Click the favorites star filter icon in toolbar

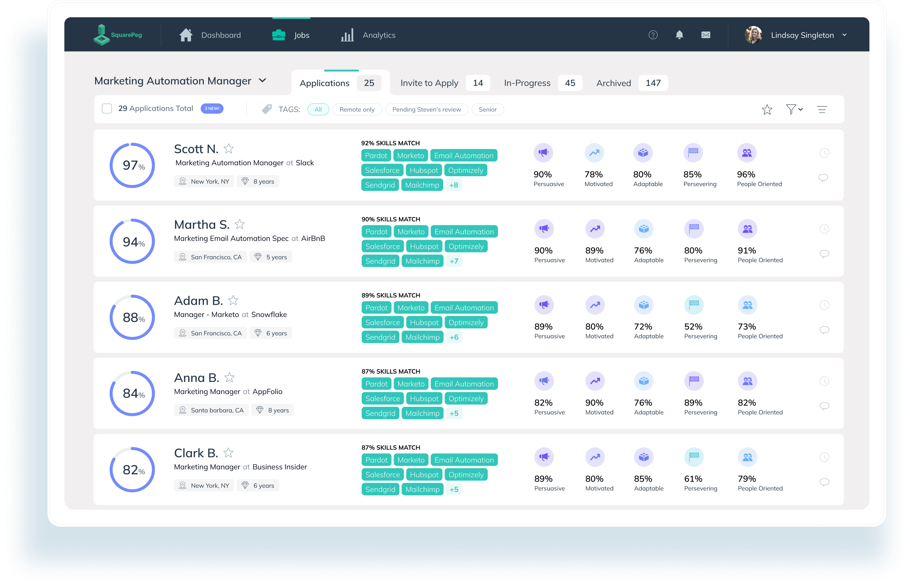click(x=767, y=109)
